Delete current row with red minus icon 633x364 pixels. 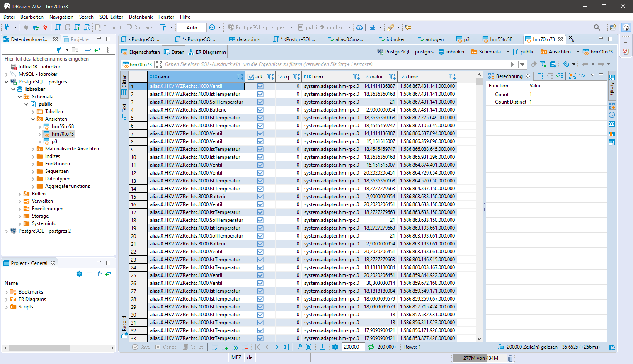[245, 347]
